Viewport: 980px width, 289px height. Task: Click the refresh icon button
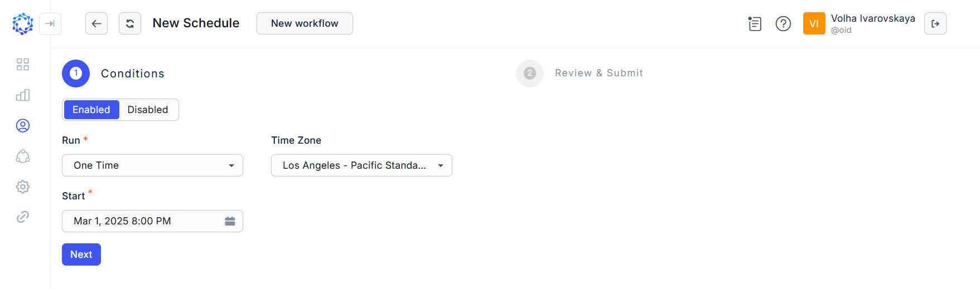[x=130, y=23]
